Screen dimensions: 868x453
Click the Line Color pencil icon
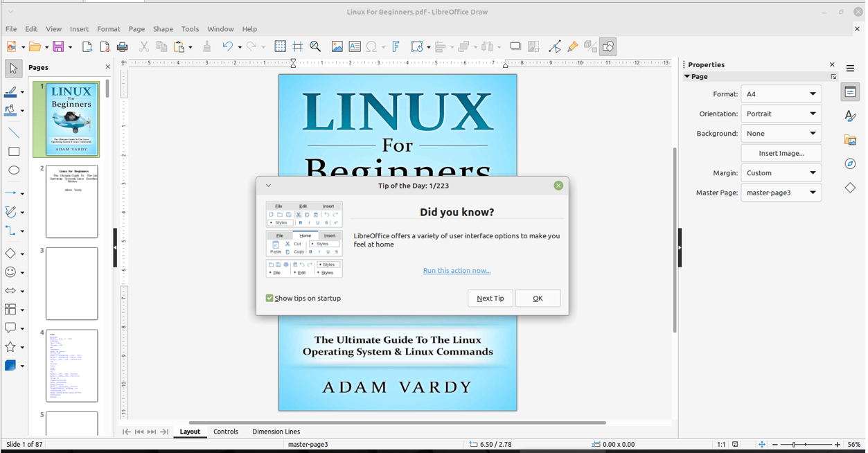pyautogui.click(x=10, y=91)
